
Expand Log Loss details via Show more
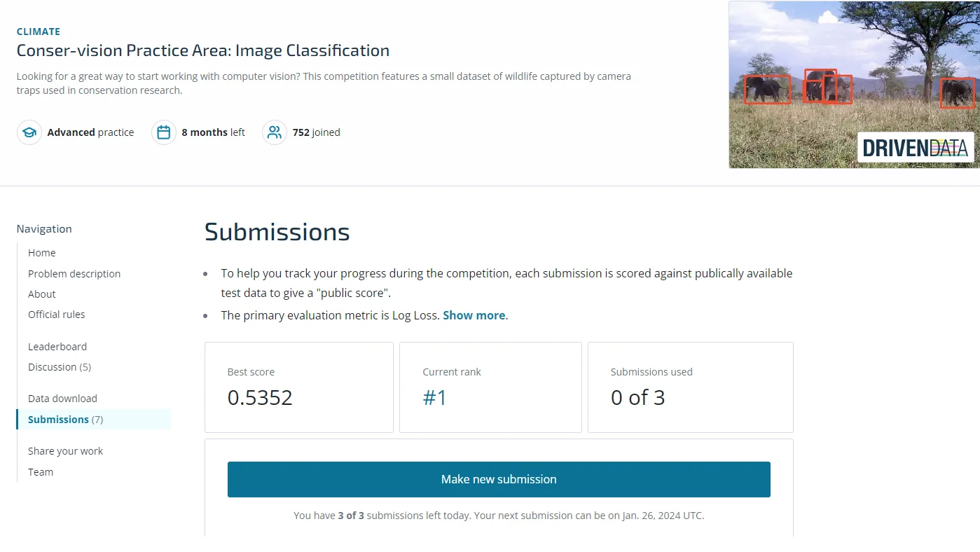pyautogui.click(x=474, y=315)
